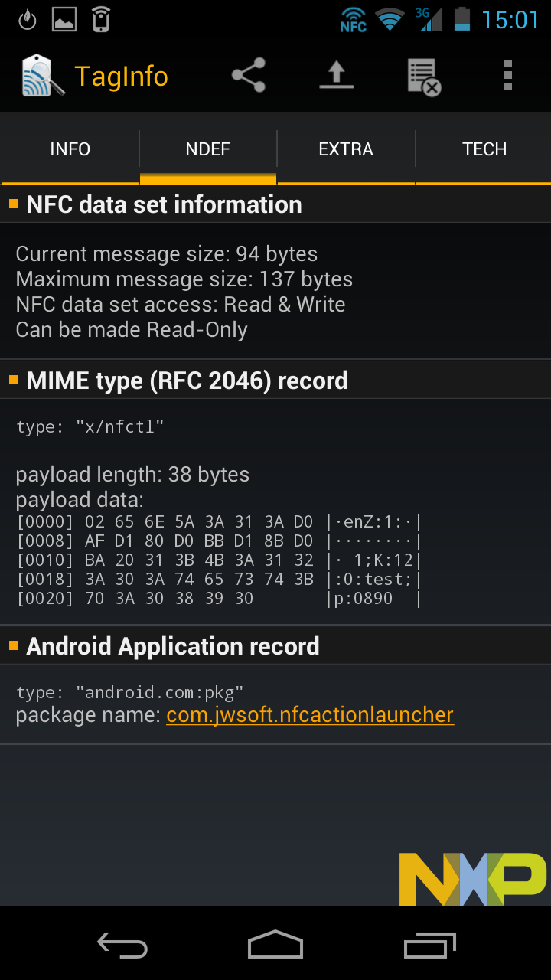Share the tag scan results
The width and height of the screenshot is (551, 980).
tap(248, 76)
